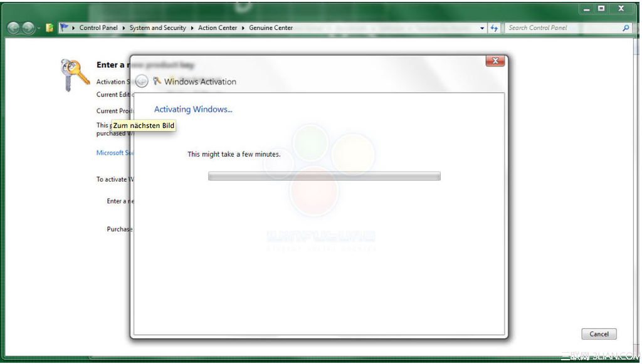Click the folder icon left of the breadcrumb bar
Screen dimensions: 642x364
tap(48, 28)
